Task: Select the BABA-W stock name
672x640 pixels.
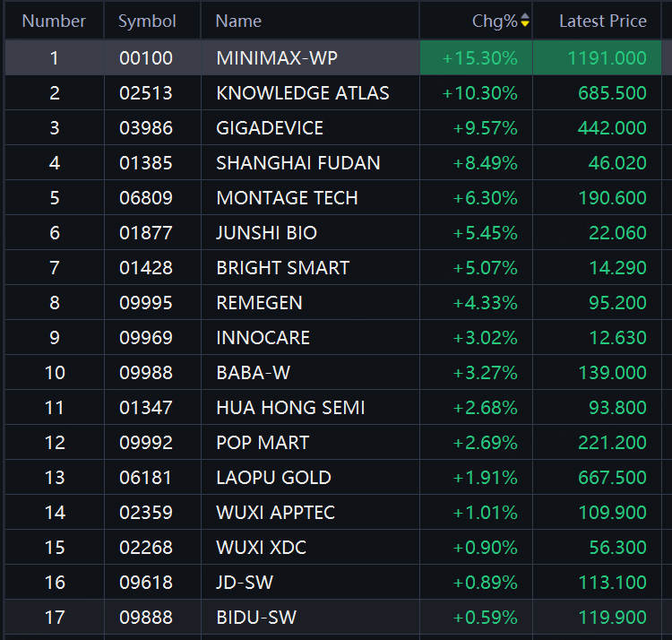Action: point(253,373)
